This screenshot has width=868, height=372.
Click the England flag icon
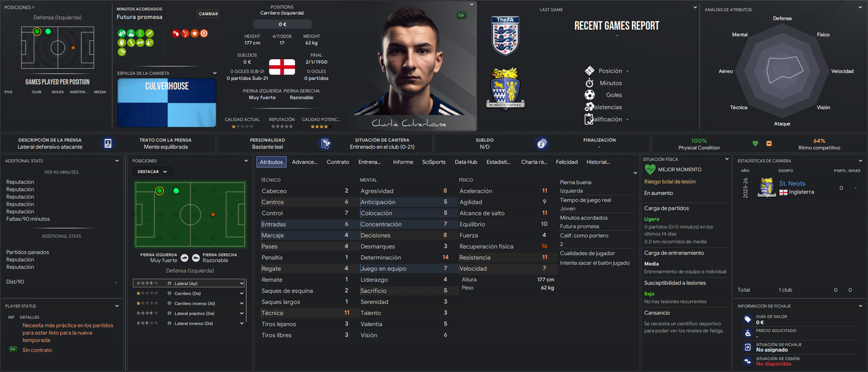coord(282,67)
